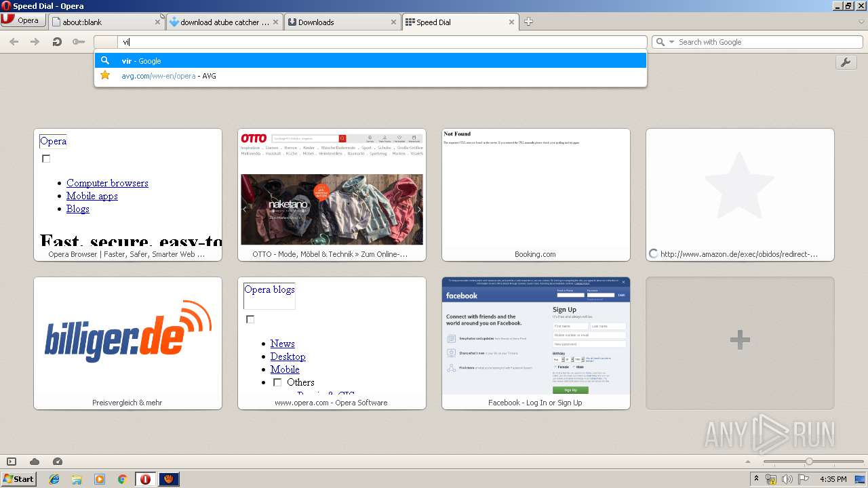Screen dimensions: 868x488
Task: Click the News link in Opera blogs
Action: (282, 344)
